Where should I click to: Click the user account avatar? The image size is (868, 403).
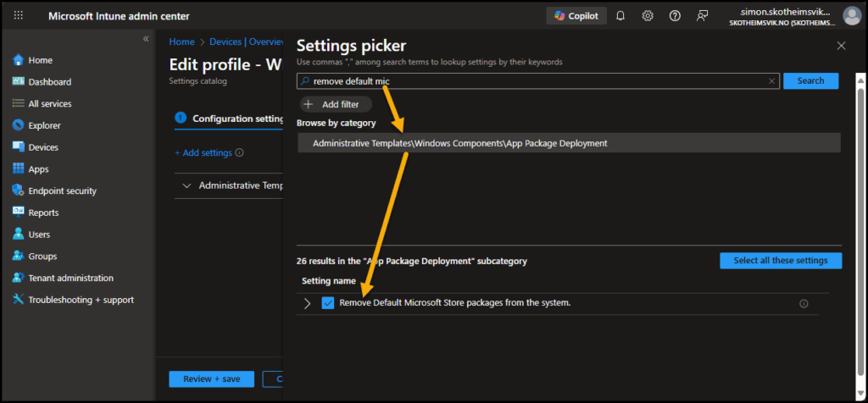(851, 16)
